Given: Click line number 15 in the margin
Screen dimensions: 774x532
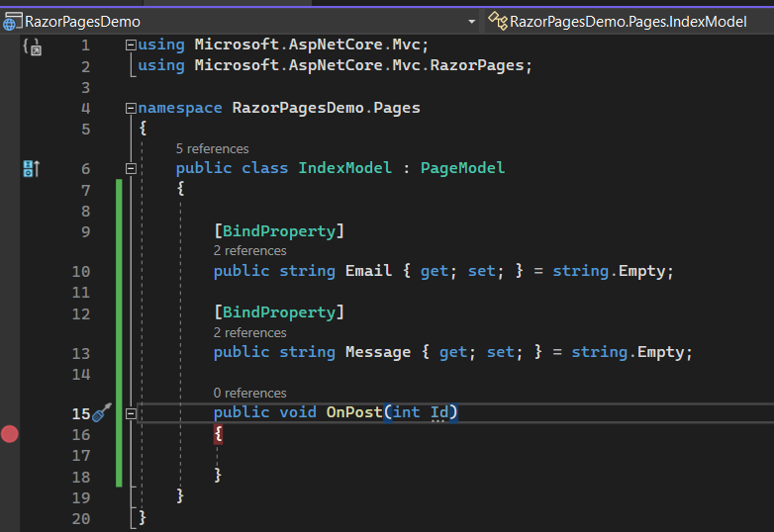Looking at the screenshot, I should pos(81,413).
